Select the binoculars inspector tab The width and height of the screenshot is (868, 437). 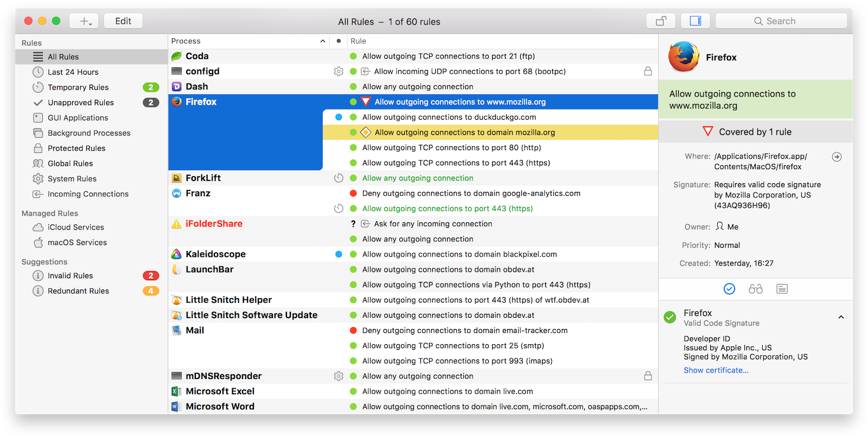(x=756, y=289)
